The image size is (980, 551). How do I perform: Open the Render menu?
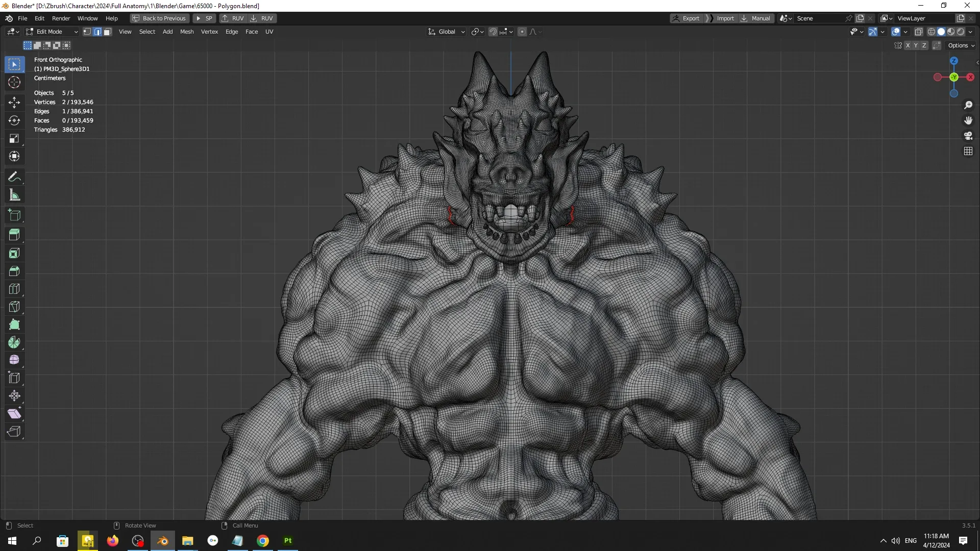61,18
